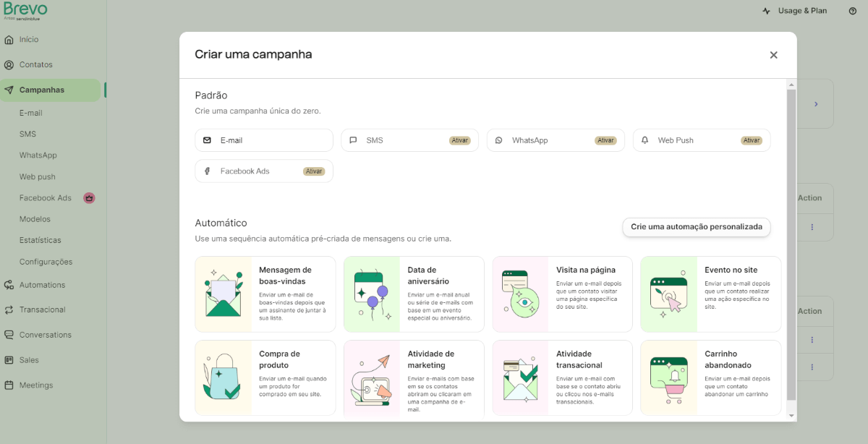Click the Transacional arrows icon
This screenshot has height=444, width=868.
pyautogui.click(x=9, y=309)
